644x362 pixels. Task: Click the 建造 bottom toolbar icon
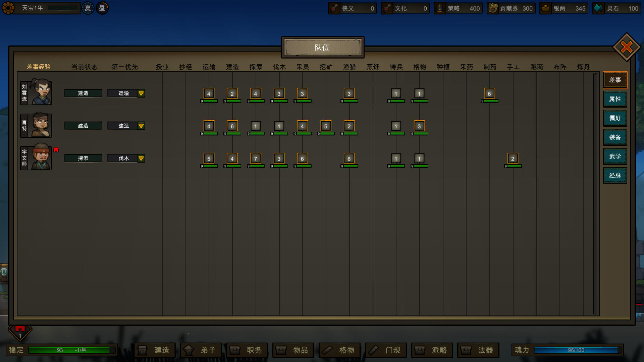click(155, 349)
